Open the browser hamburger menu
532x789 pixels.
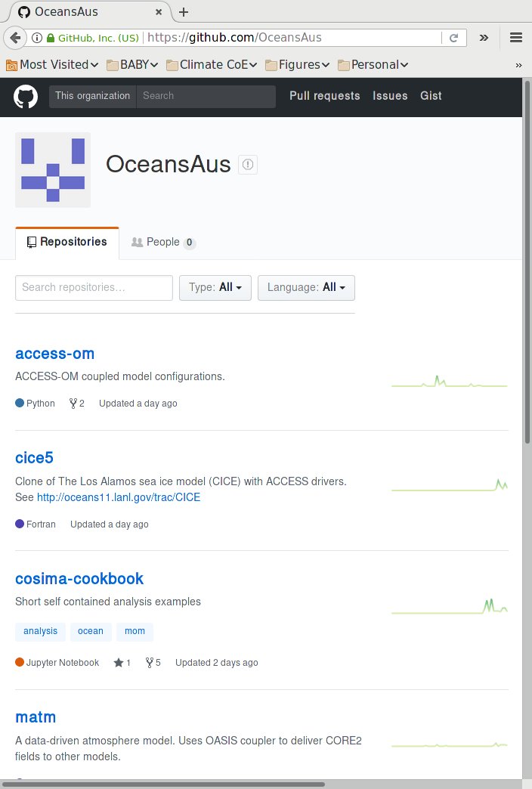pyautogui.click(x=516, y=37)
